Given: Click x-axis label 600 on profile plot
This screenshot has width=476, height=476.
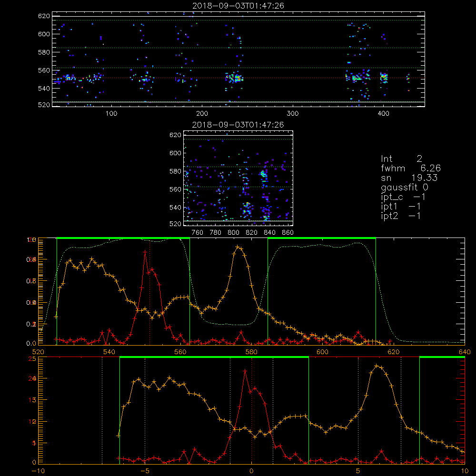Looking at the screenshot, I should (x=322, y=352).
